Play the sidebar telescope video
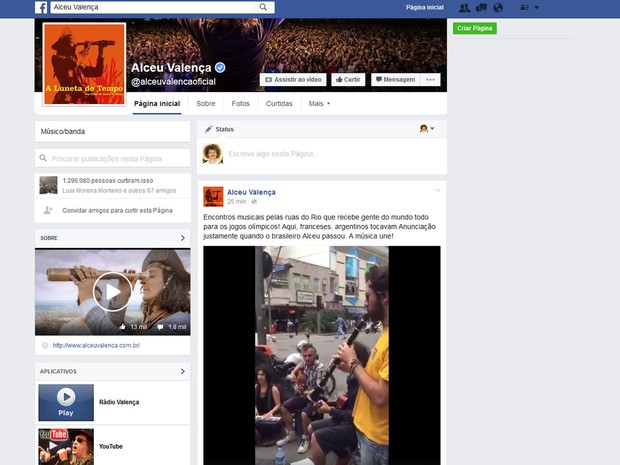This screenshot has width=620, height=465. [x=113, y=292]
